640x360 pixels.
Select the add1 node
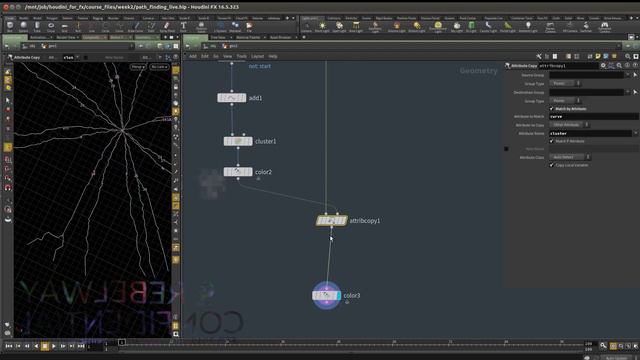click(x=231, y=98)
